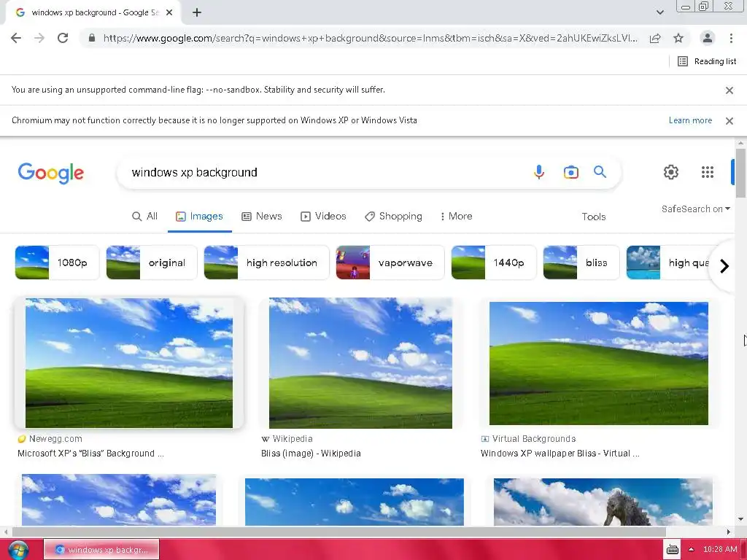Open the Virtual Backgrounds Bliss image
This screenshot has width=747, height=560.
click(x=599, y=363)
